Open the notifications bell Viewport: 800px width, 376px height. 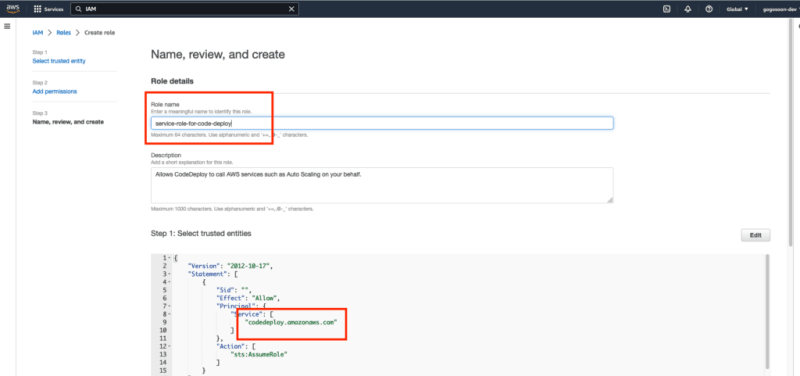688,9
